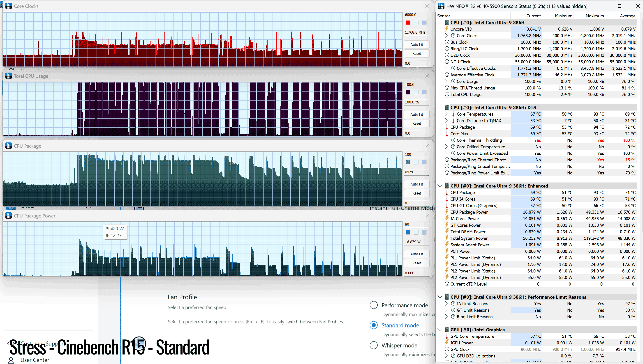The width and height of the screenshot is (643, 364).
Task: Collapse the GPU [#0] Intel Graphics group
Action: pyautogui.click(x=440, y=330)
